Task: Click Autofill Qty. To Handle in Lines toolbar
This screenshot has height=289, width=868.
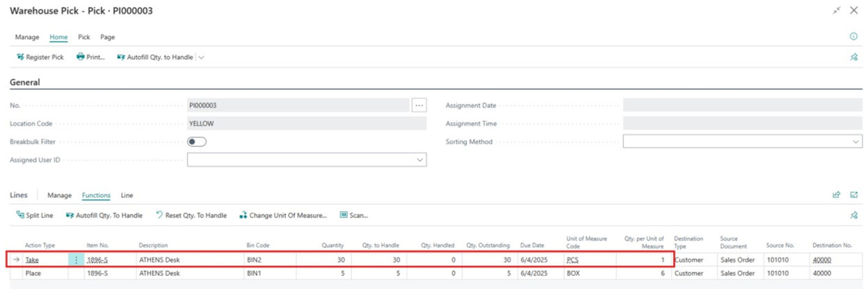Action: click(x=104, y=215)
